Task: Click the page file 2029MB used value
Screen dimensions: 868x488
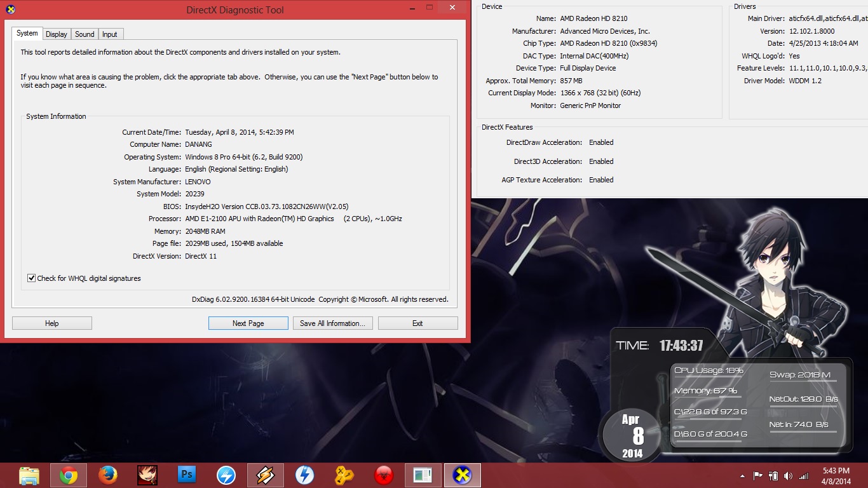Action: coord(234,243)
